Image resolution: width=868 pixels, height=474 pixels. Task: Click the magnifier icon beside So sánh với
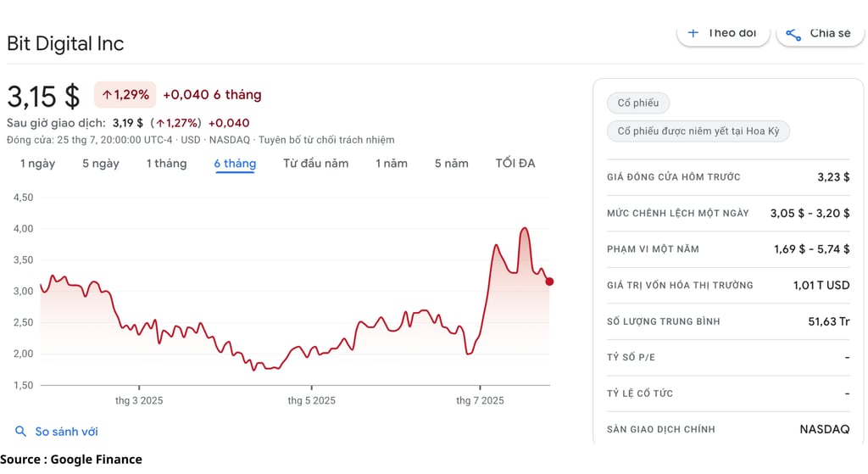20,432
